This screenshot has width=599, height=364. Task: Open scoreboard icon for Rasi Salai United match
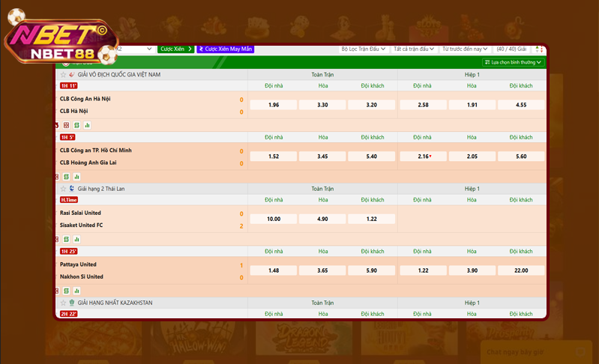click(66, 239)
